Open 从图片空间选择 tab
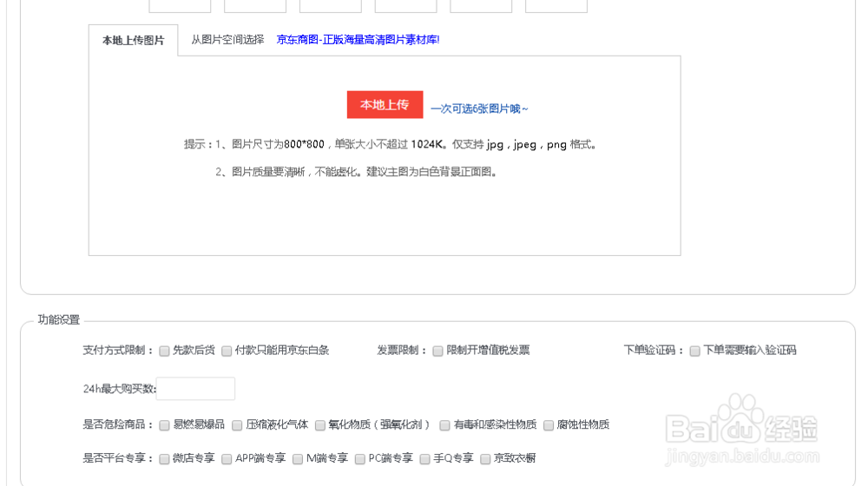 (227, 39)
